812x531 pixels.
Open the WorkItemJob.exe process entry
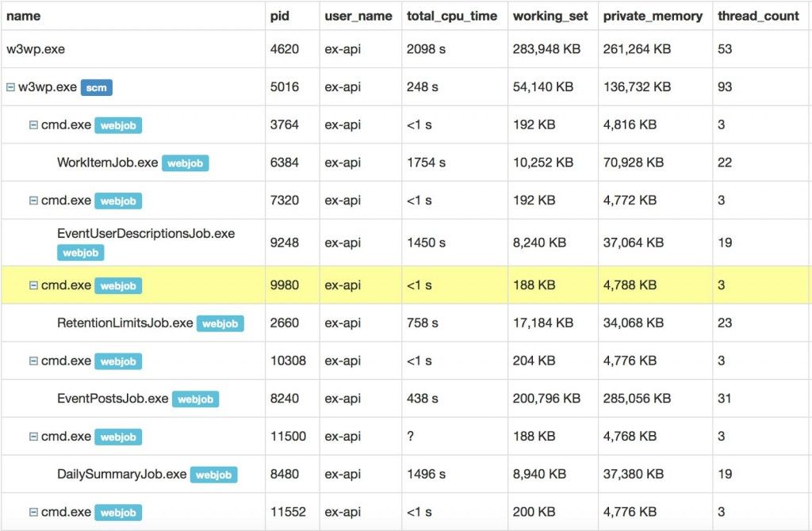pyautogui.click(x=107, y=163)
